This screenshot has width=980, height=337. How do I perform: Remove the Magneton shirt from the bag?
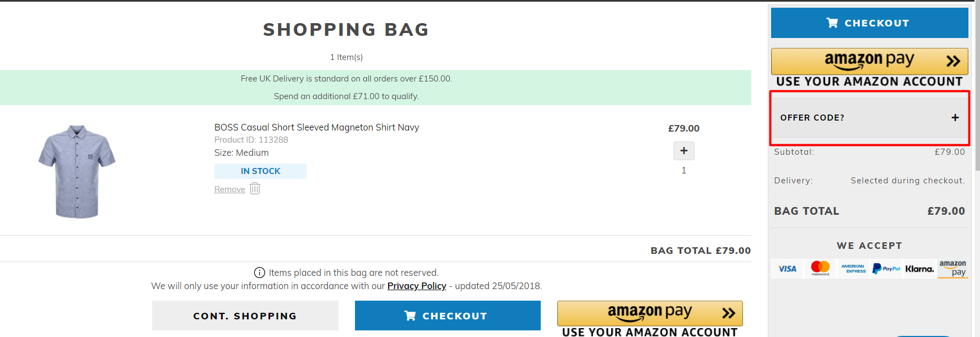pos(229,188)
